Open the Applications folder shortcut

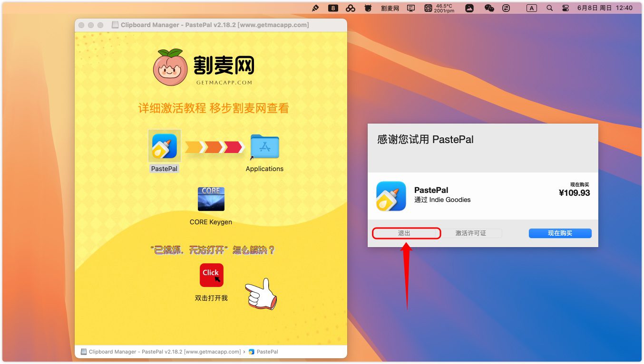[264, 147]
